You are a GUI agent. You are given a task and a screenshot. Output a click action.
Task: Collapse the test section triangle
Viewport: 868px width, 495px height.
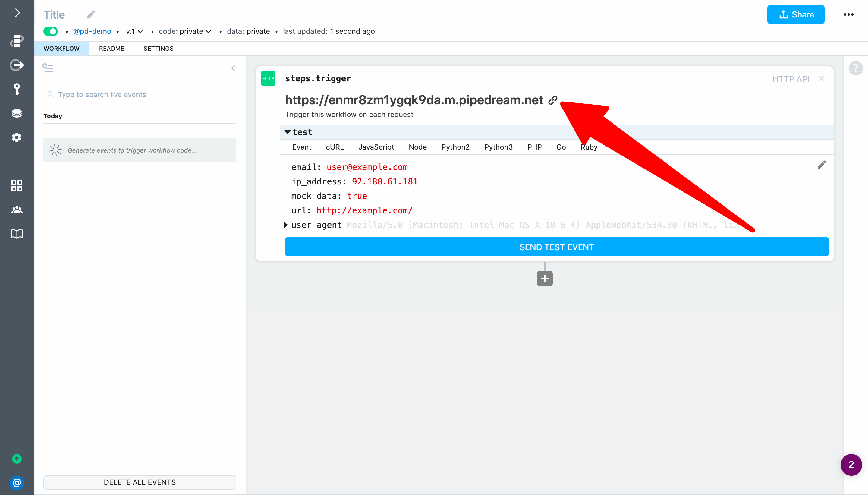tap(288, 132)
